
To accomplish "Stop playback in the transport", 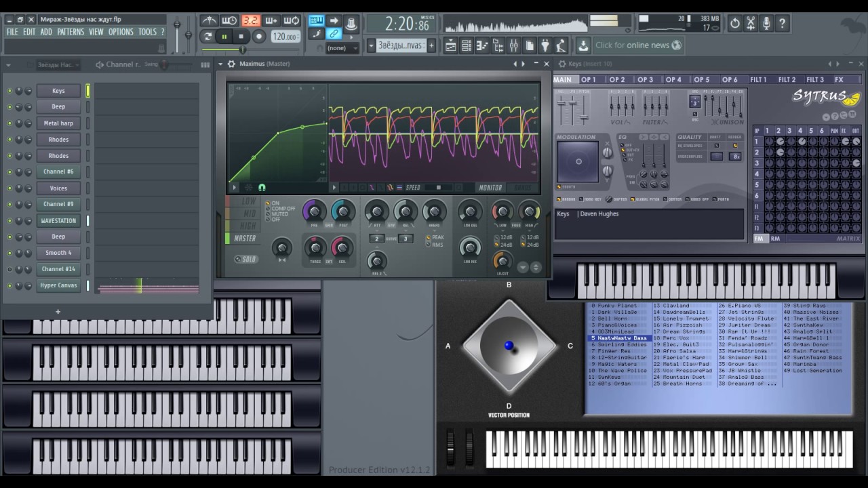I will tap(241, 37).
